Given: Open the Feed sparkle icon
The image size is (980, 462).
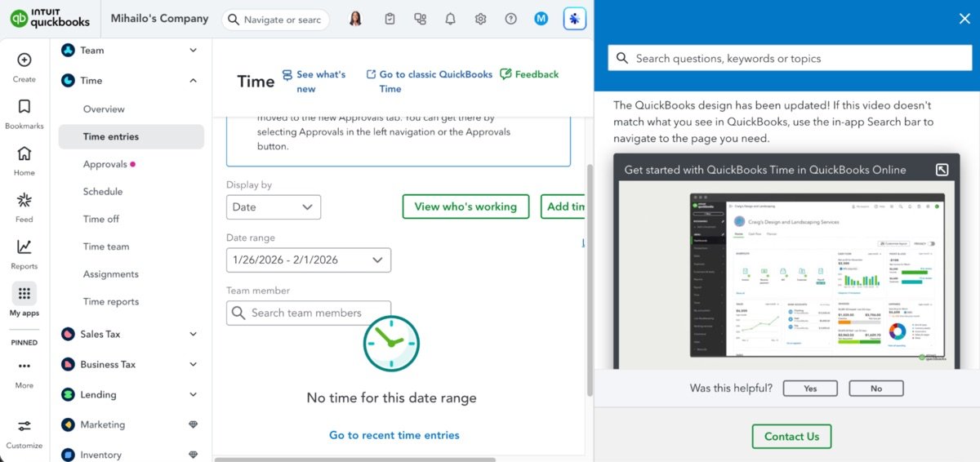Looking at the screenshot, I should 24,200.
